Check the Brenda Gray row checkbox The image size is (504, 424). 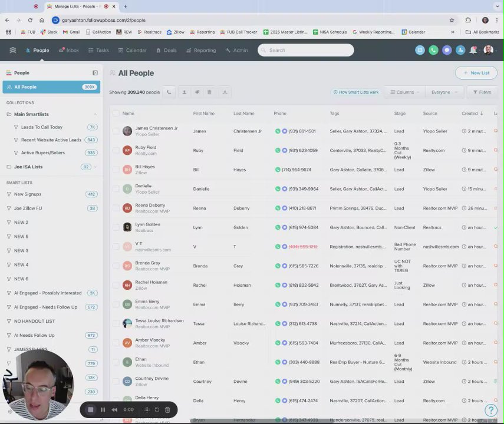click(x=116, y=266)
